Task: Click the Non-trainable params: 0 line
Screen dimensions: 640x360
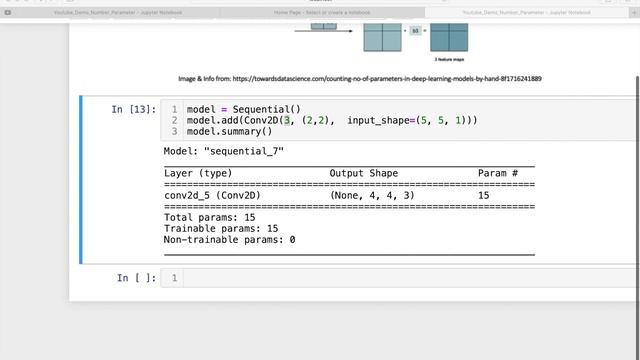Action: pyautogui.click(x=229, y=240)
